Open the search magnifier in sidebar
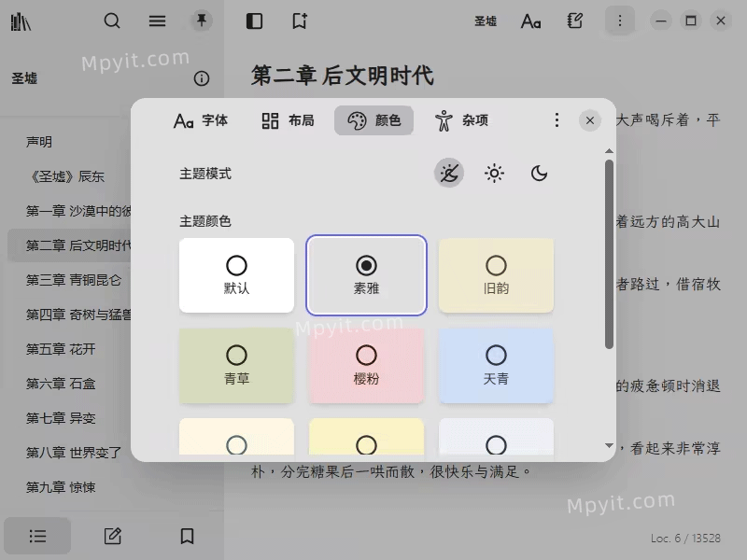 [x=112, y=21]
